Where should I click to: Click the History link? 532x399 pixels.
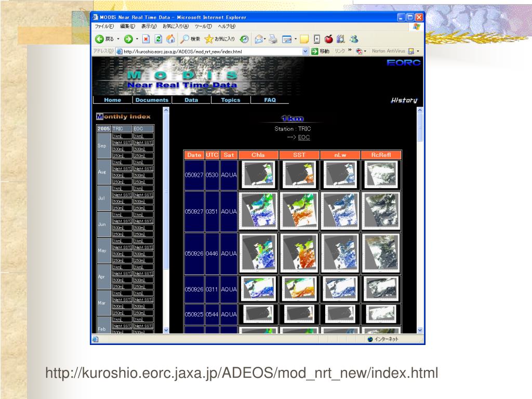(404, 100)
